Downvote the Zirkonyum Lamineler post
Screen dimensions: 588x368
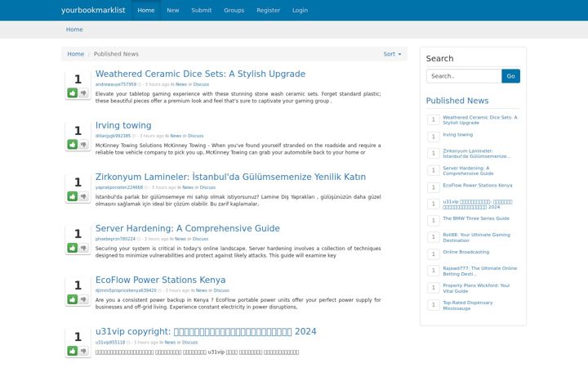[83, 196]
